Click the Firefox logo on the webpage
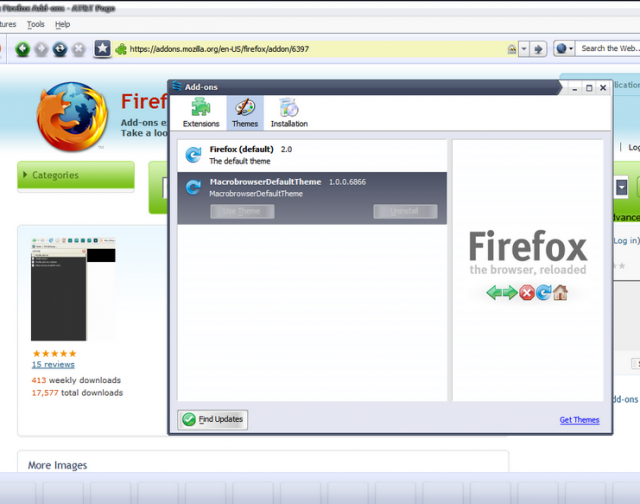 (72, 117)
